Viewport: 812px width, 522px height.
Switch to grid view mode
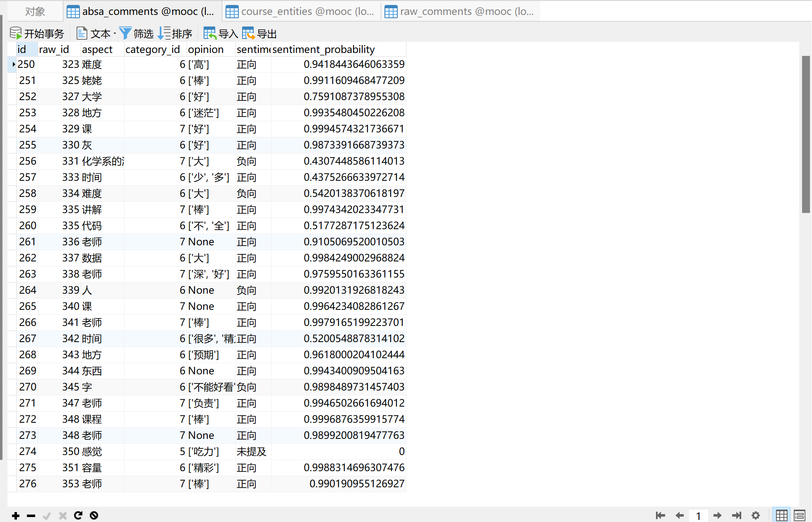point(781,515)
